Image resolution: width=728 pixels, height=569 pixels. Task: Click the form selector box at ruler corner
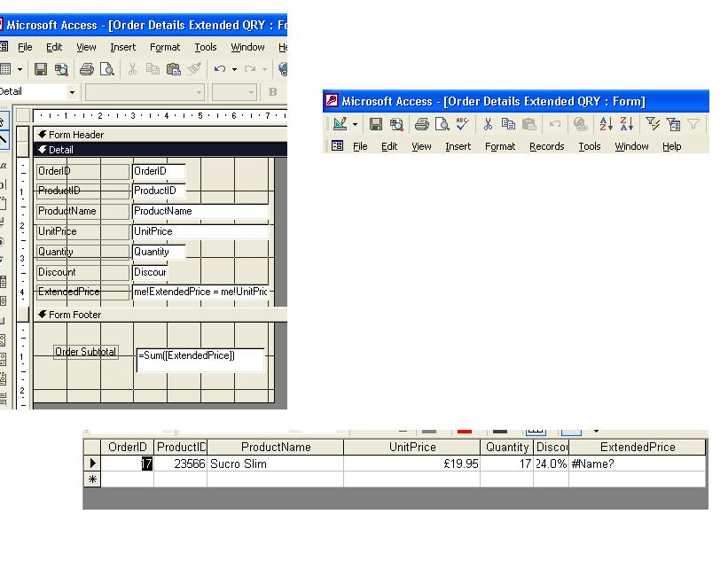pos(23,115)
